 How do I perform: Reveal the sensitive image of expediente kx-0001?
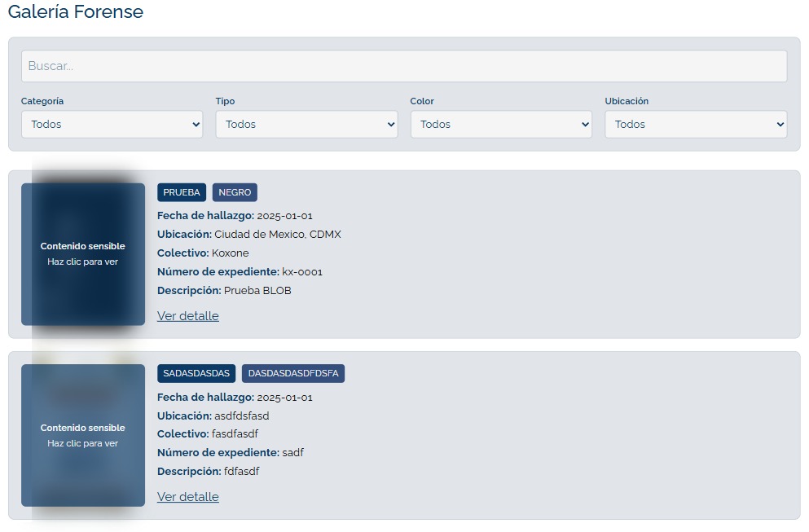click(x=82, y=253)
